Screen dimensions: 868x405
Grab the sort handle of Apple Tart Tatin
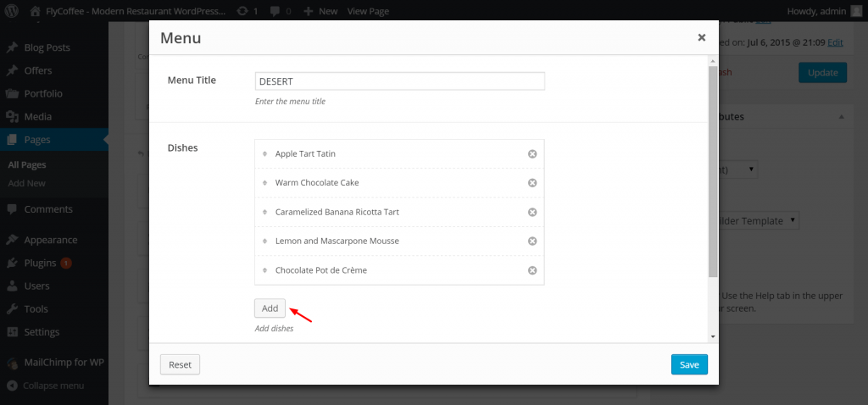tap(264, 154)
